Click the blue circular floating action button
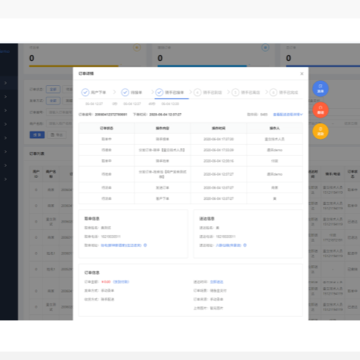 pyautogui.click(x=320, y=89)
